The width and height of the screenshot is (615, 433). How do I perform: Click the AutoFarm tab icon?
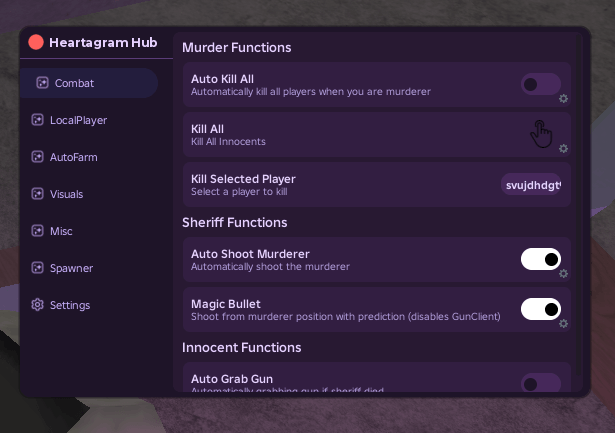(37, 157)
